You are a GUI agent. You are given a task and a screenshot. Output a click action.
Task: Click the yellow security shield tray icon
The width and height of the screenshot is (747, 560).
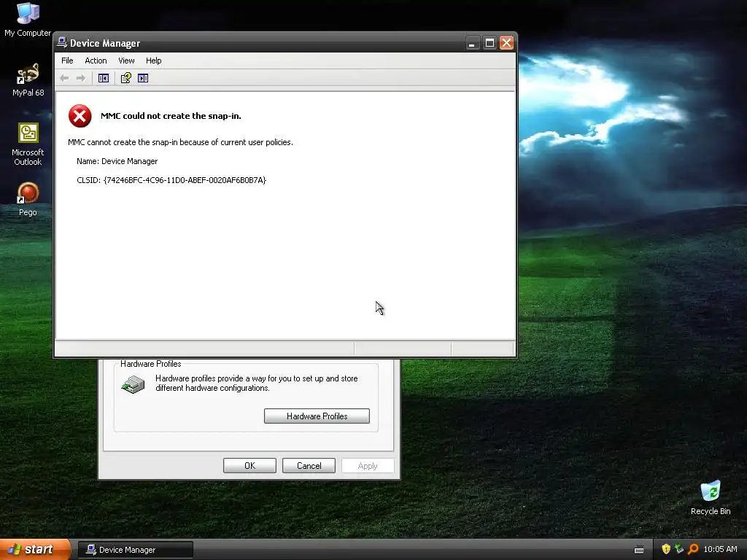pos(666,549)
